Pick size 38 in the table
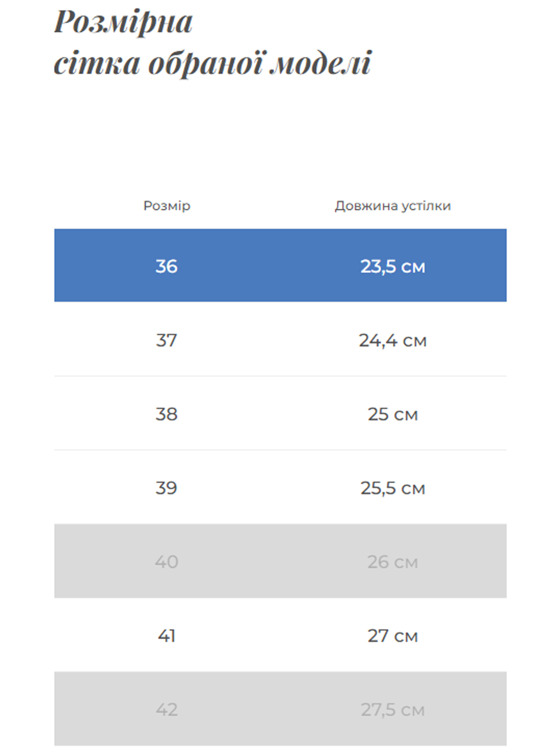 point(166,414)
